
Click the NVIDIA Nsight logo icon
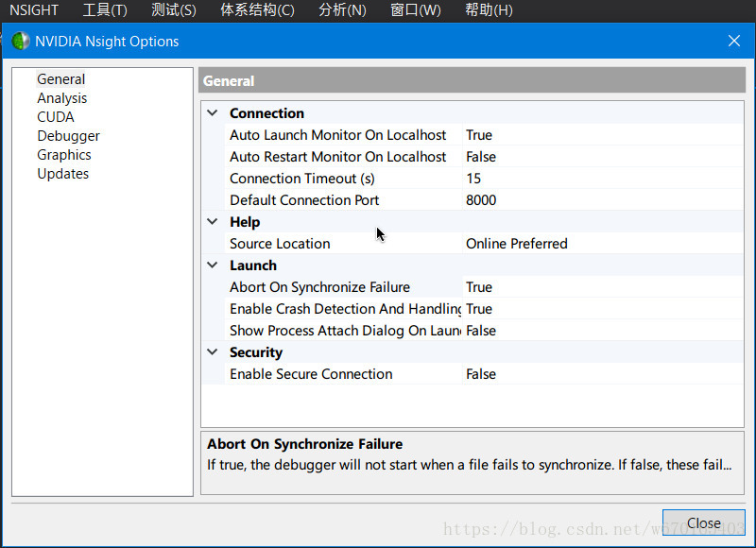coord(21,42)
